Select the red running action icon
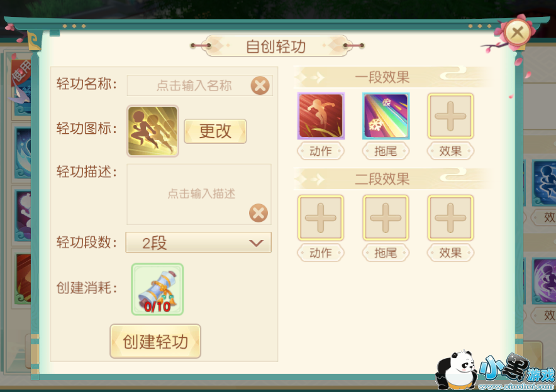The height and width of the screenshot is (392, 556). 321,116
